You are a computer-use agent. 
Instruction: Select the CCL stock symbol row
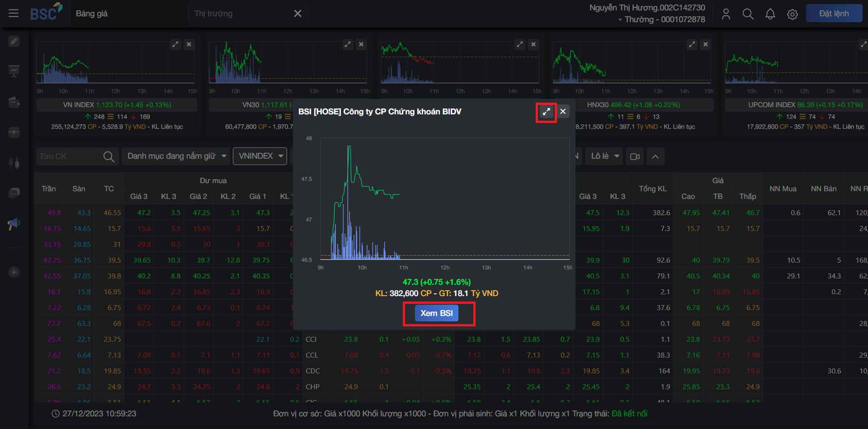(312, 355)
